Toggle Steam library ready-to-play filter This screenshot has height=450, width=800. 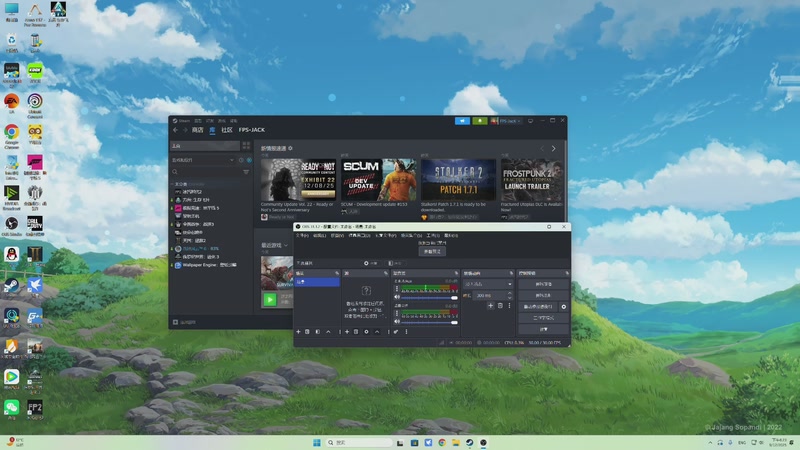pyautogui.click(x=249, y=160)
